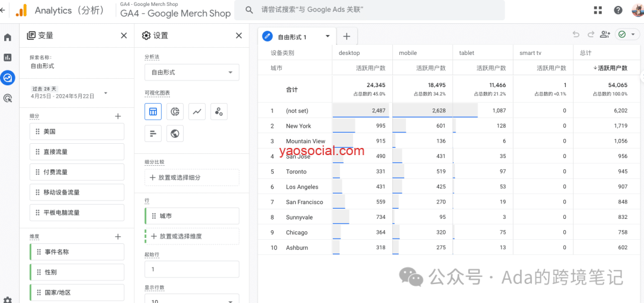This screenshot has height=303, width=644.
Task: Add a new exploration tab
Action: point(346,36)
